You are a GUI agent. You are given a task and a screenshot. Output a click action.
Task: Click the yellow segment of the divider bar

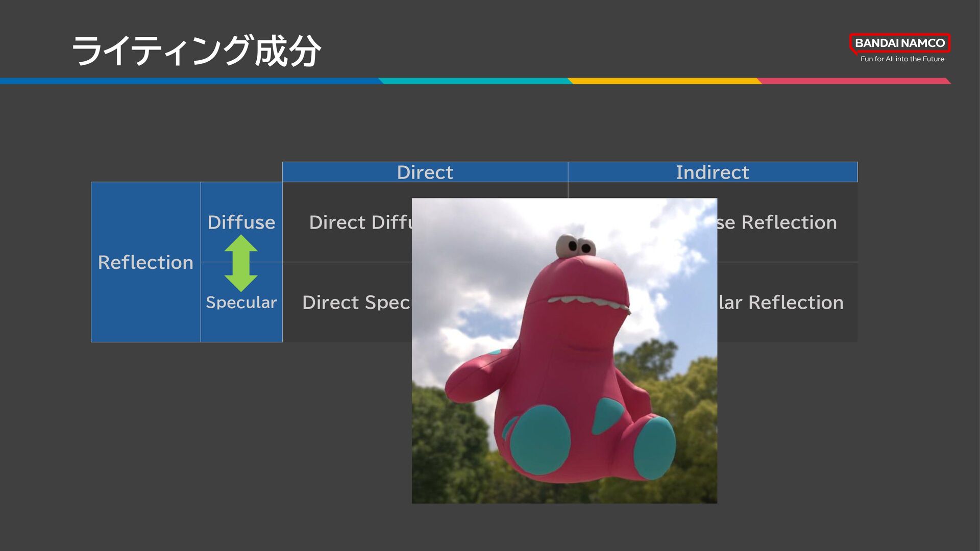click(664, 81)
